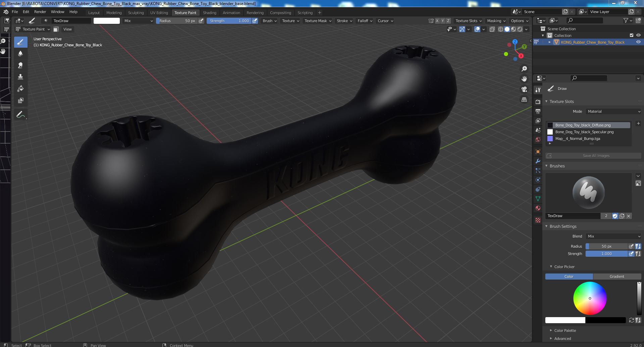644x347 pixels.
Task: Open the Tool properties tab
Action: point(538,90)
